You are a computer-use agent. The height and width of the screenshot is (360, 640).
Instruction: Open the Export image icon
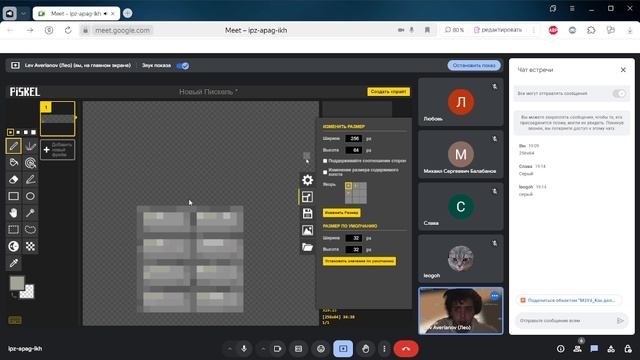point(307,230)
